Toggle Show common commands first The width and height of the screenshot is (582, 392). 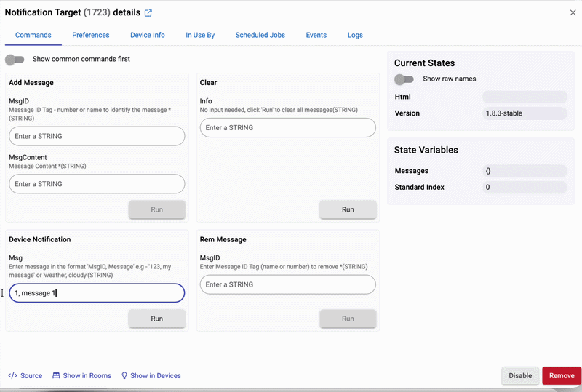click(15, 59)
